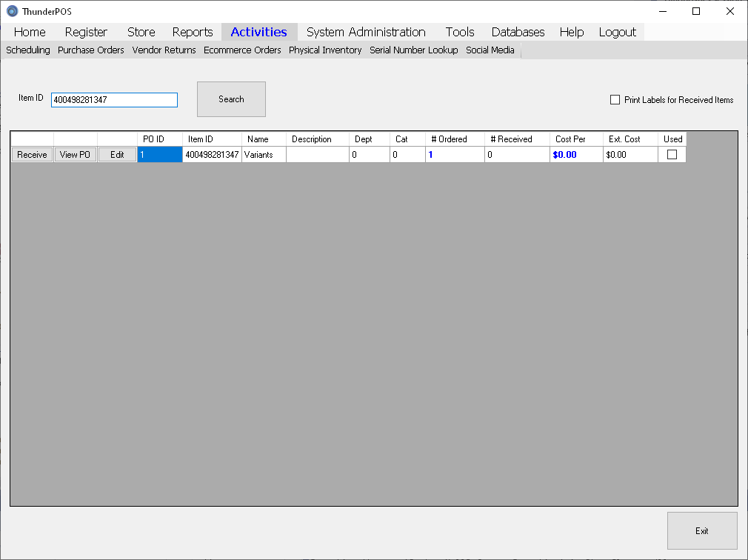Click the View PO button
748x560 pixels.
coord(75,155)
